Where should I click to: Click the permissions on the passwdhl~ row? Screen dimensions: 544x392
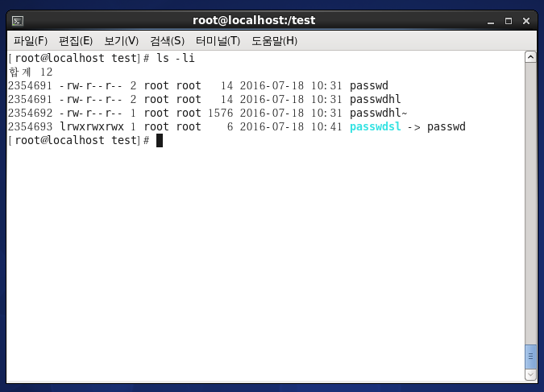click(x=91, y=113)
